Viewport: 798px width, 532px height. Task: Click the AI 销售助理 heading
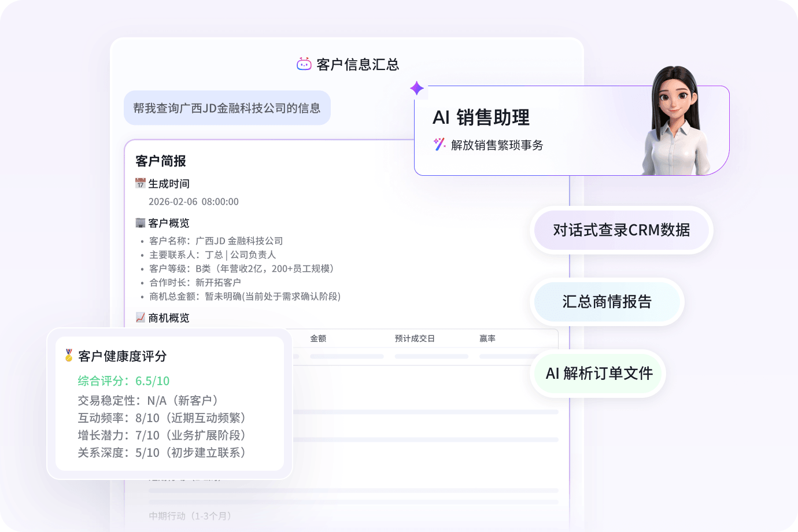[x=481, y=117]
